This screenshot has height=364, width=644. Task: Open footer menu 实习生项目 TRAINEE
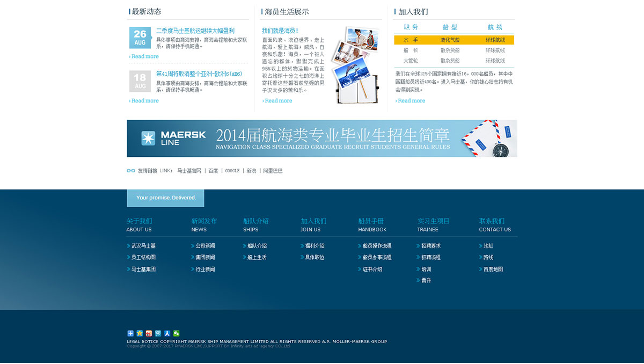(434, 225)
